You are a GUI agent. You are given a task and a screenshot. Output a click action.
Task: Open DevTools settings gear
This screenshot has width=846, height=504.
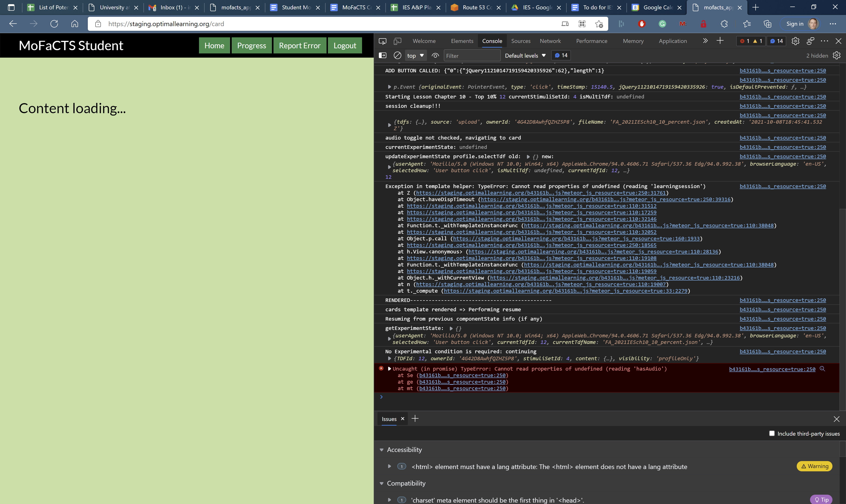point(795,41)
